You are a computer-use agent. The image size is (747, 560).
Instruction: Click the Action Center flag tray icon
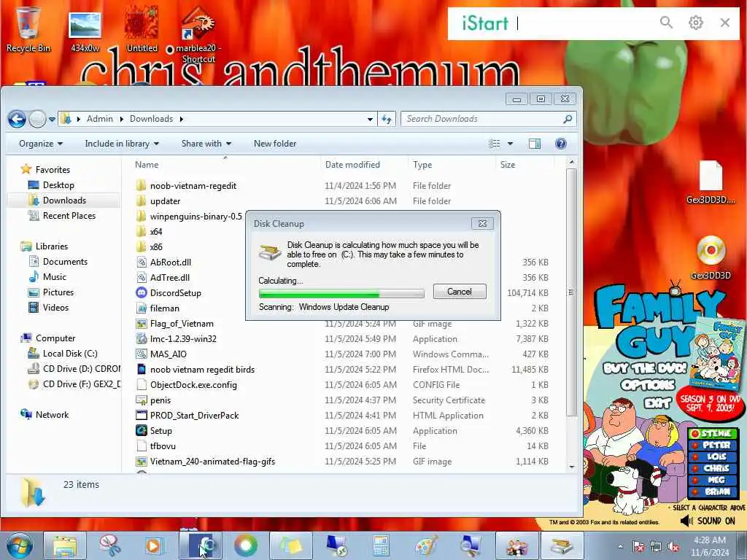pos(638,547)
